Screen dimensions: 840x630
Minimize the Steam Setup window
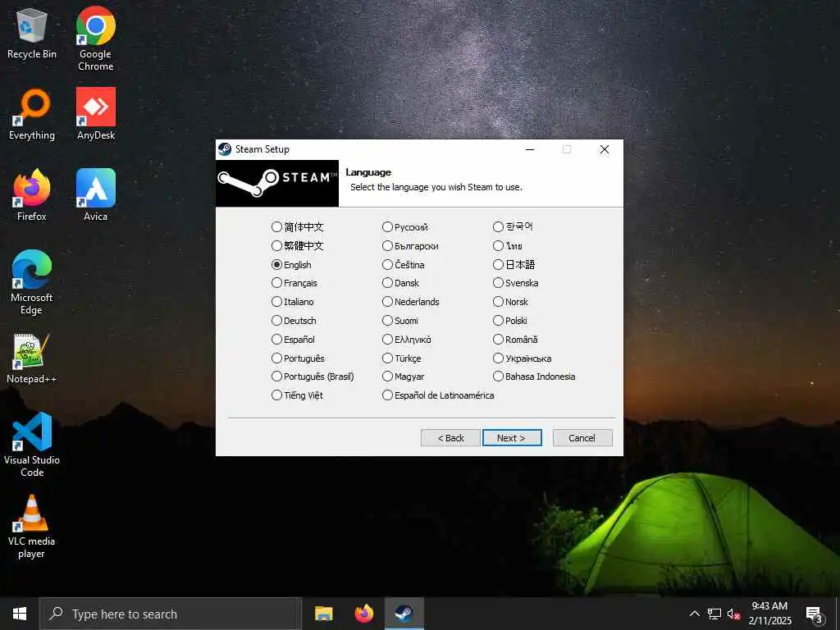530,149
